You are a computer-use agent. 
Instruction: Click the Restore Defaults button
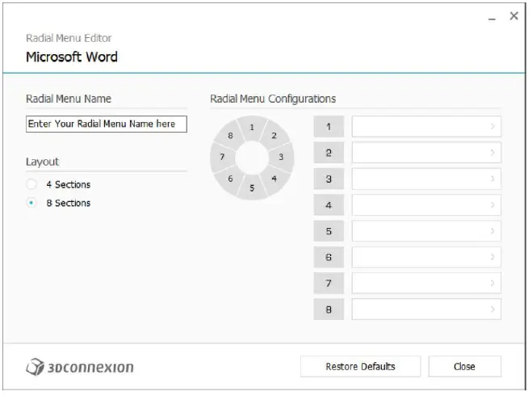(360, 366)
